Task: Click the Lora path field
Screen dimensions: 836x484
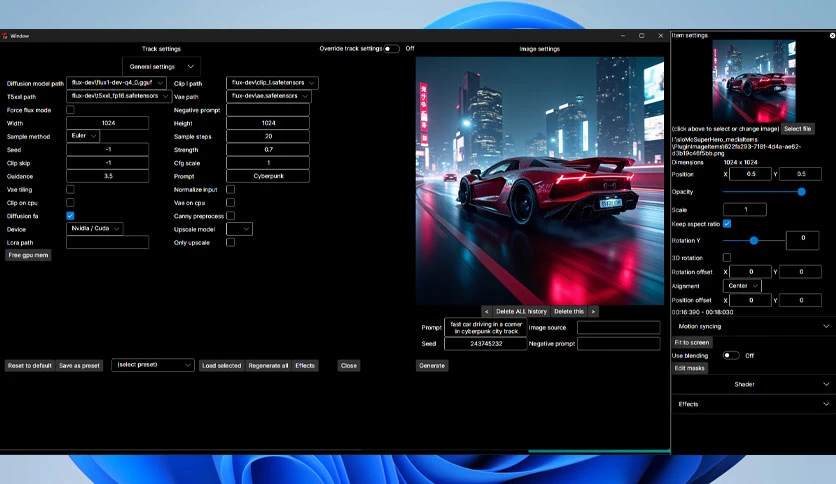Action: pos(108,243)
